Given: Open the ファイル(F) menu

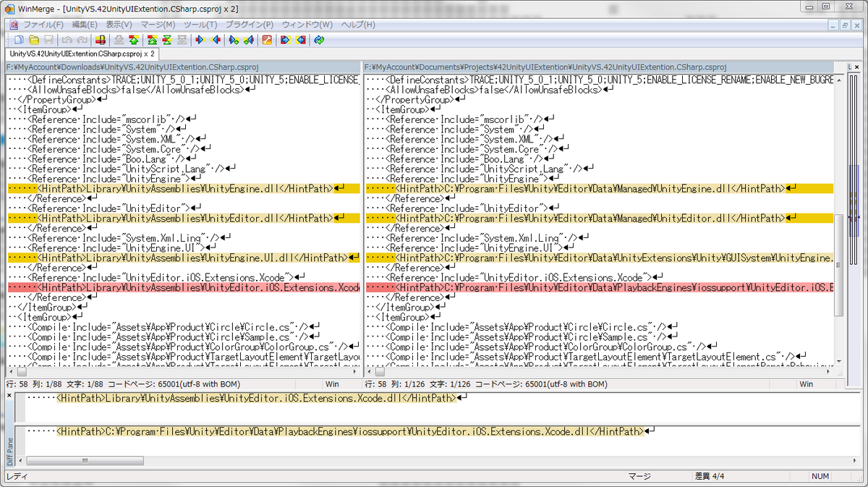Looking at the screenshot, I should (43, 25).
